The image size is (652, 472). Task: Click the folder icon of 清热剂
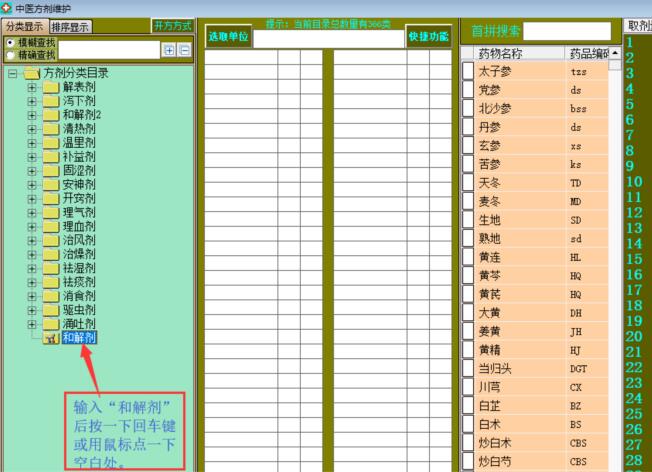tap(50, 129)
